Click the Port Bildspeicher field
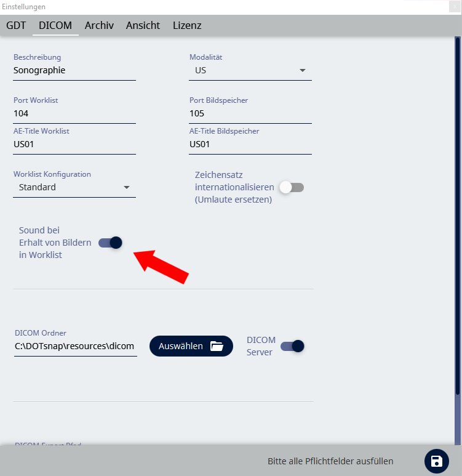462x476 pixels. [x=250, y=113]
